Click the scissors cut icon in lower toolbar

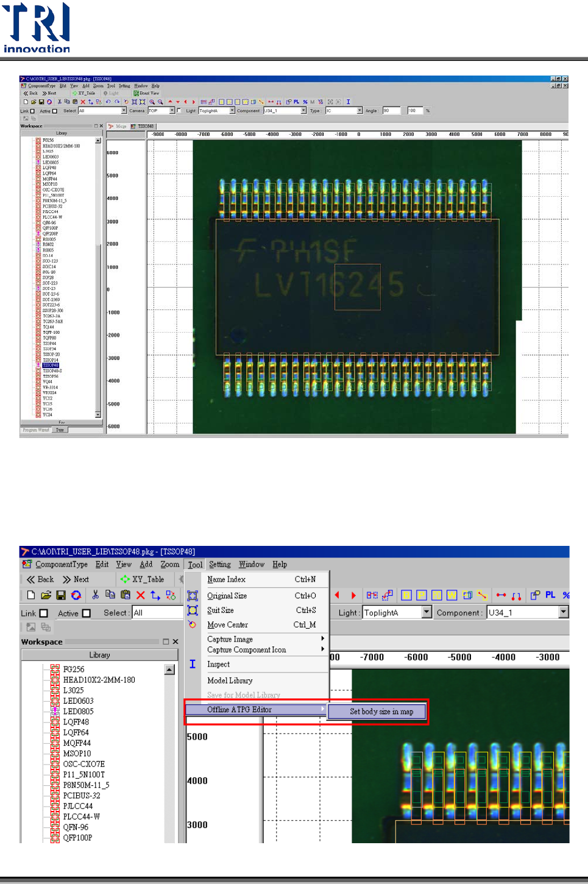click(95, 595)
